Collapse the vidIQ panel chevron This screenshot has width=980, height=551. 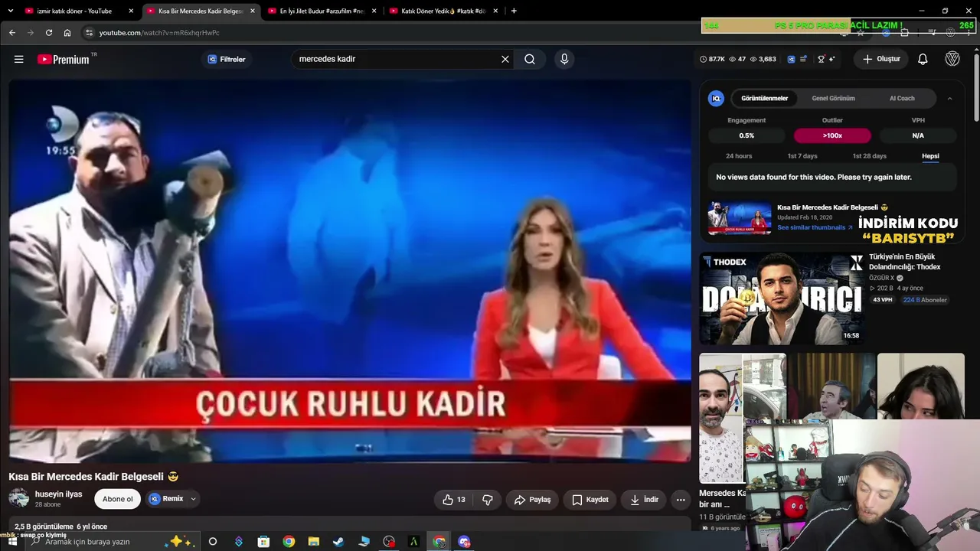point(949,98)
